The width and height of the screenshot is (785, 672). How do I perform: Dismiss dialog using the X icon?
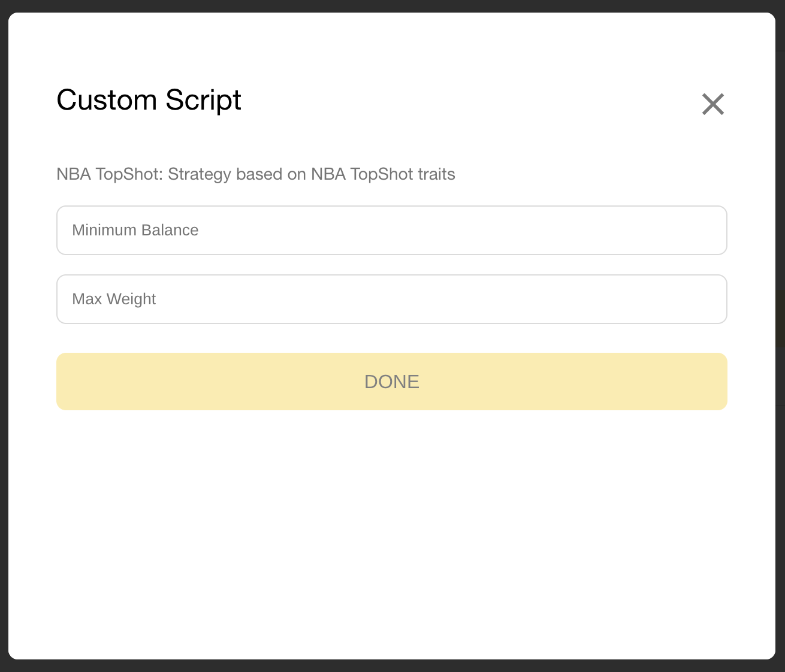[713, 104]
